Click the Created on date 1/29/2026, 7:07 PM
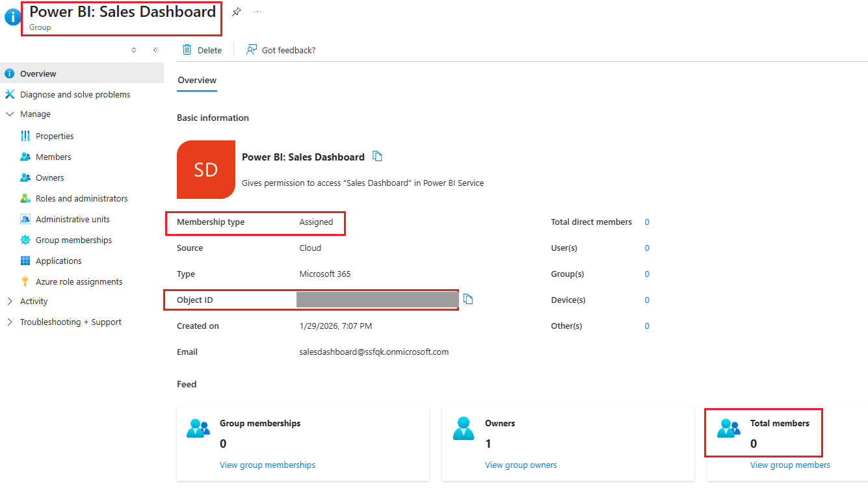 [335, 326]
